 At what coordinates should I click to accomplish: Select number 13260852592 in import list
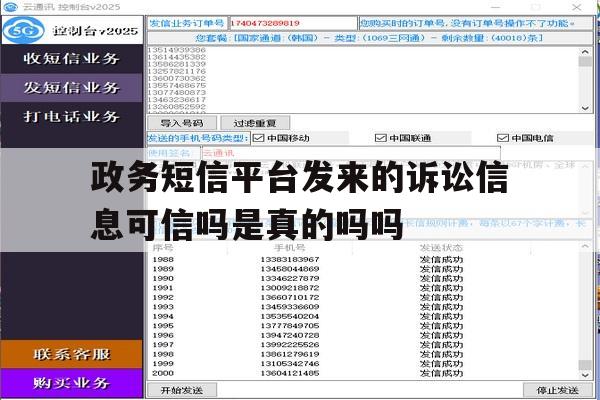click(x=176, y=106)
